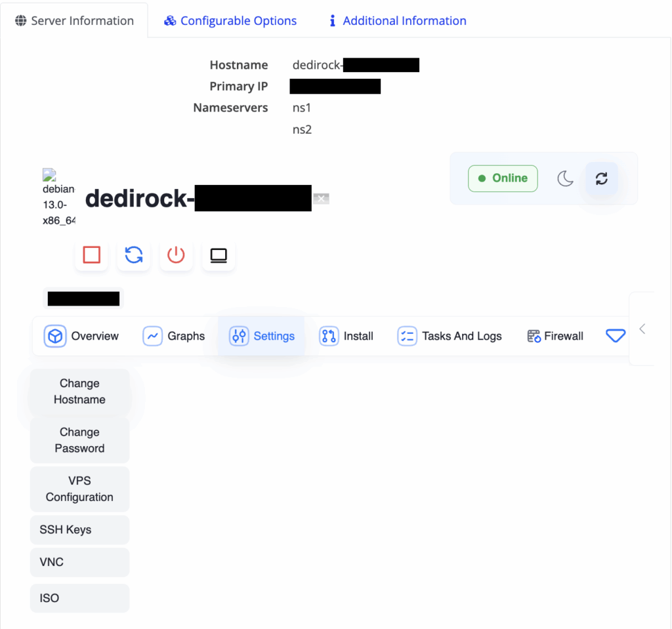Open the Graphs view
This screenshot has width=672, height=629.
(173, 336)
